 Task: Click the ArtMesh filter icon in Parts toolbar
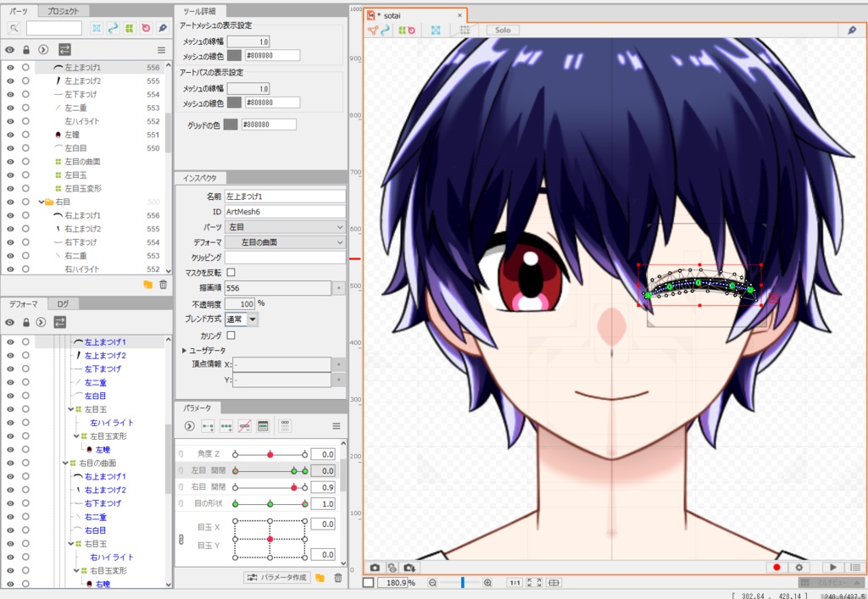tap(97, 28)
